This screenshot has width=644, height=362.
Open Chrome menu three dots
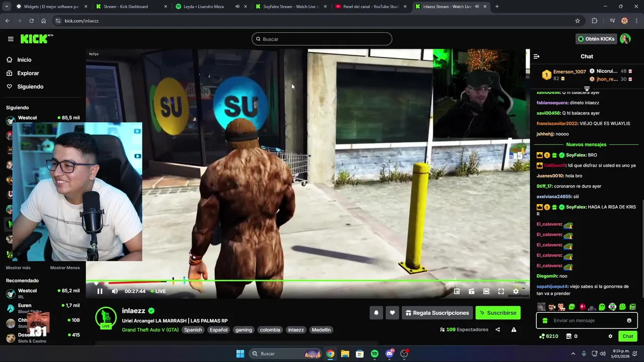click(x=637, y=21)
